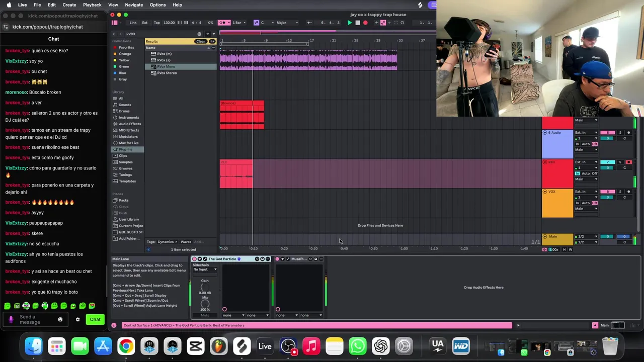Set REC track monitor to Auto
The image size is (644, 362).
586,173
